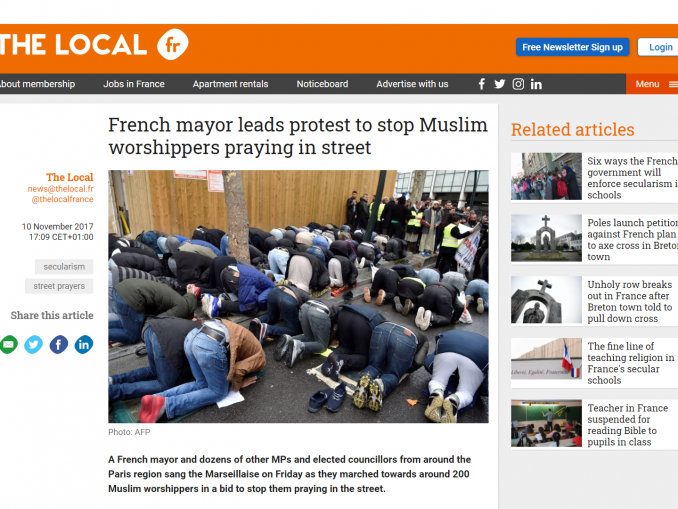Expand the orange Menu hamburger
This screenshot has width=678, height=509.
tap(652, 84)
